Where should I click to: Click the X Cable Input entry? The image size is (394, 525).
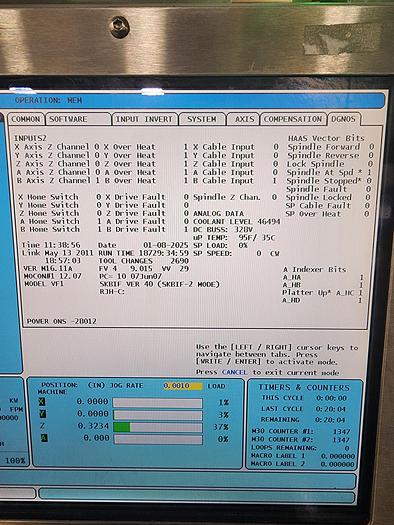(x=236, y=147)
